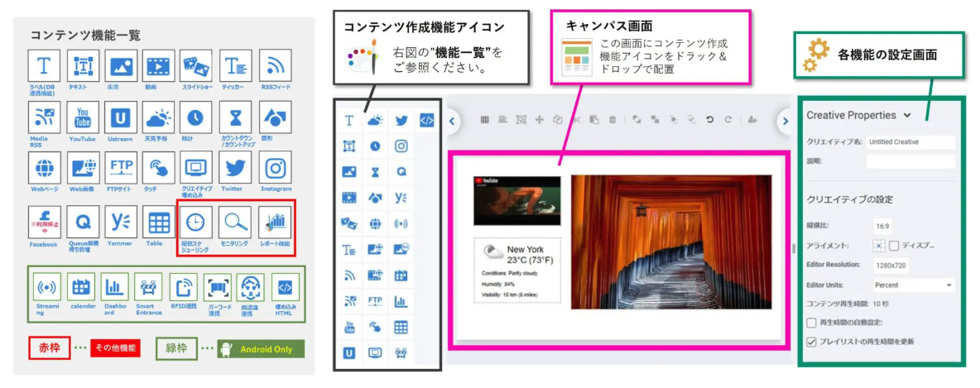Viewport: 980px width, 388px height.
Task: Click the Instagram icon in the tool palette
Action: [401, 146]
